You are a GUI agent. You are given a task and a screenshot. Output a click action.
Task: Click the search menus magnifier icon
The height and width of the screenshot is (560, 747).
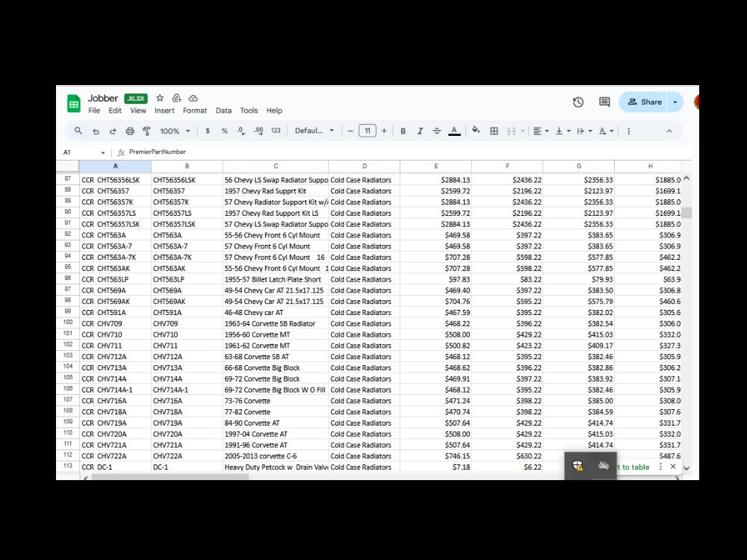[78, 131]
